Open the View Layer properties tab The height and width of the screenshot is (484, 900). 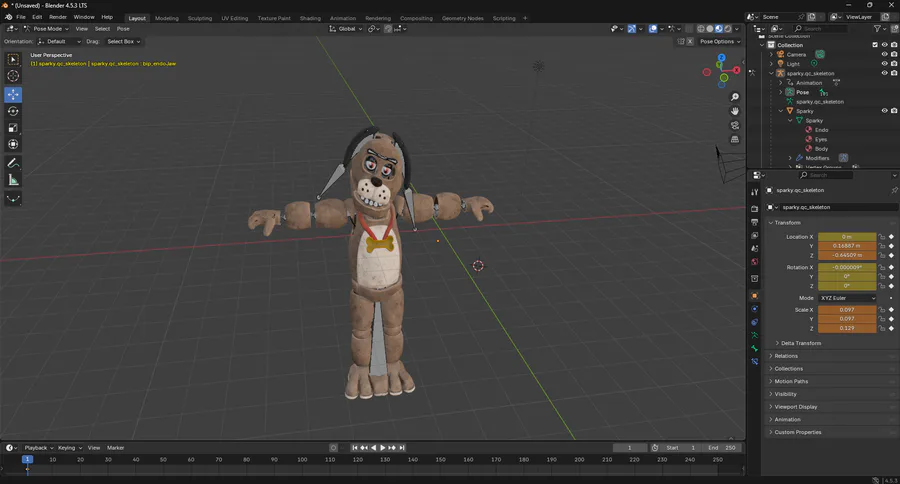754,235
